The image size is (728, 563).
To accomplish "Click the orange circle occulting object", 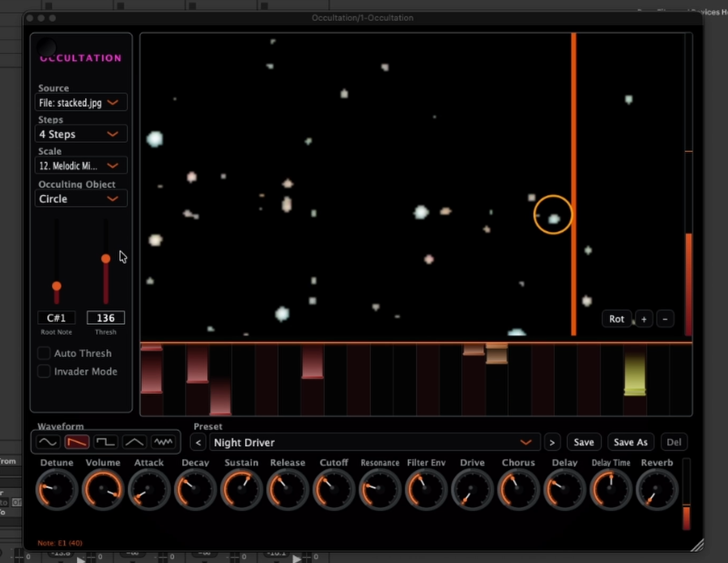I will (553, 214).
